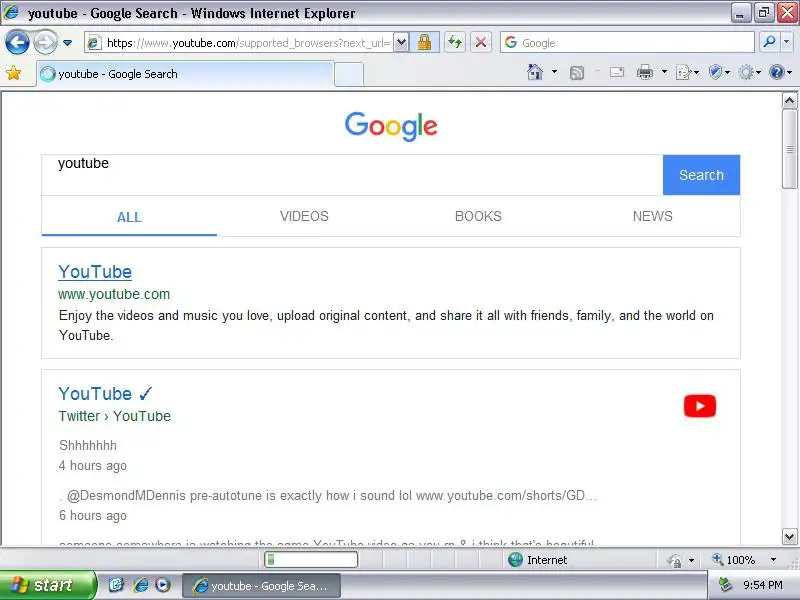Click the 4 hours ago timestamp
Image resolution: width=800 pixels, height=600 pixels.
93,465
